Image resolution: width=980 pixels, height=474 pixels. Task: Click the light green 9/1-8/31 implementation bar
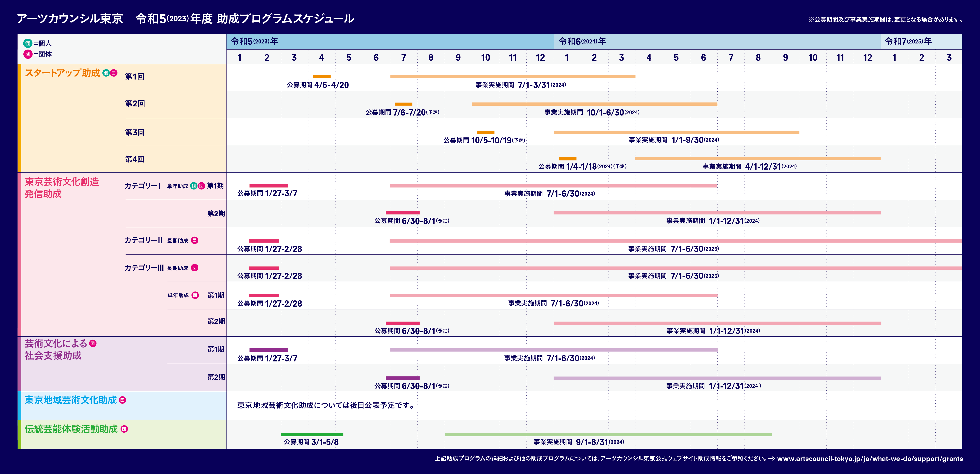(608, 434)
